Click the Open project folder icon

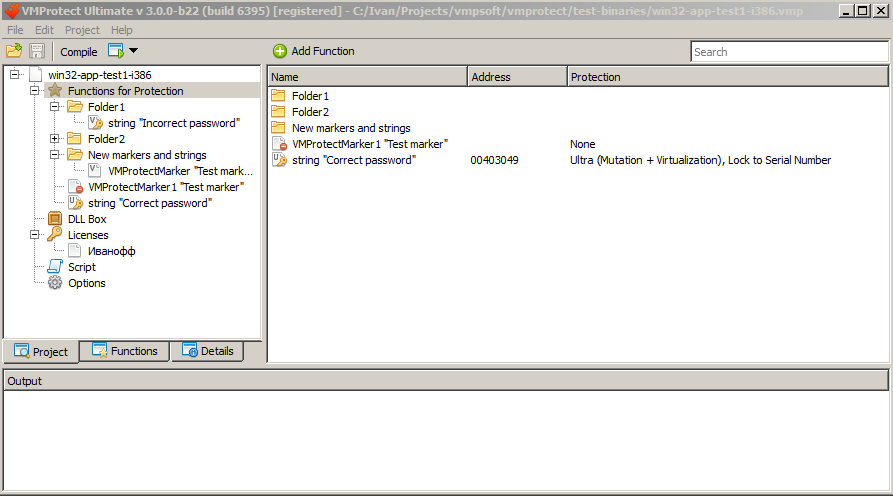(x=14, y=51)
